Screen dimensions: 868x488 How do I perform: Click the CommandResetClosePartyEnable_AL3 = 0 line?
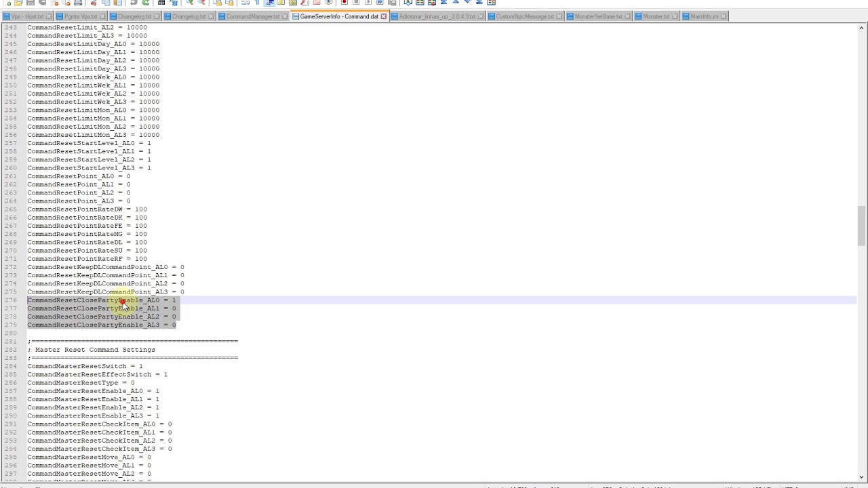[x=101, y=325]
